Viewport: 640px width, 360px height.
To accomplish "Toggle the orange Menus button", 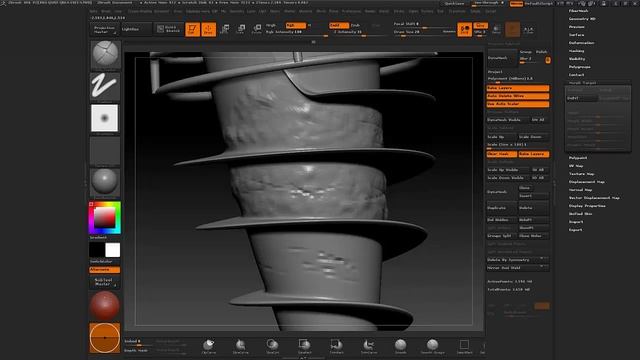I will (x=516, y=4).
